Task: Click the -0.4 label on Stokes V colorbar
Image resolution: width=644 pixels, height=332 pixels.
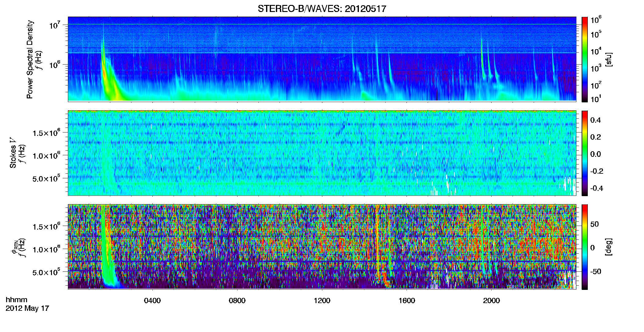Action: tap(596, 188)
